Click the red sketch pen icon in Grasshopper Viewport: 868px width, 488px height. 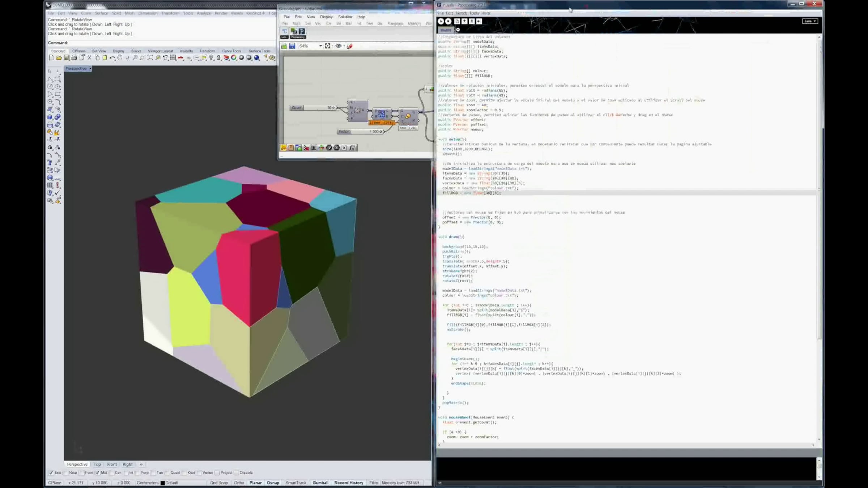(x=350, y=46)
